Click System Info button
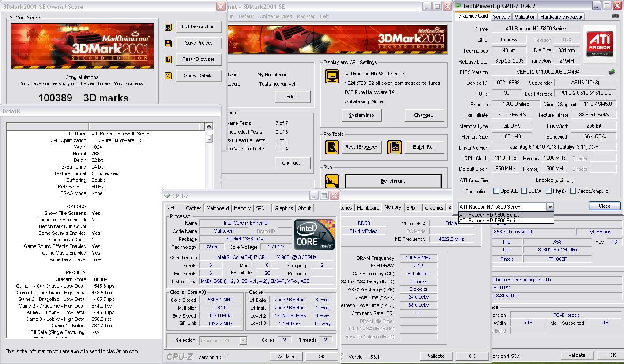 (361, 115)
